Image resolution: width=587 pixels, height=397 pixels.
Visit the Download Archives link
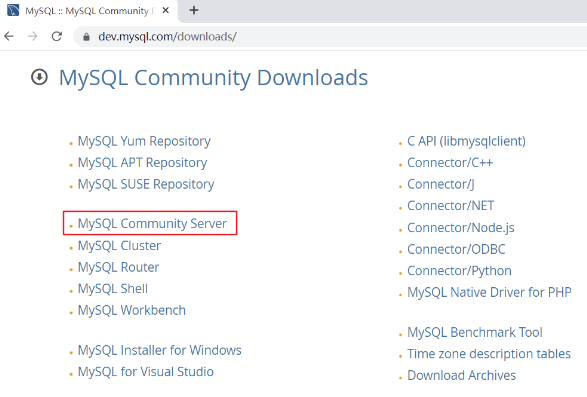click(x=462, y=375)
